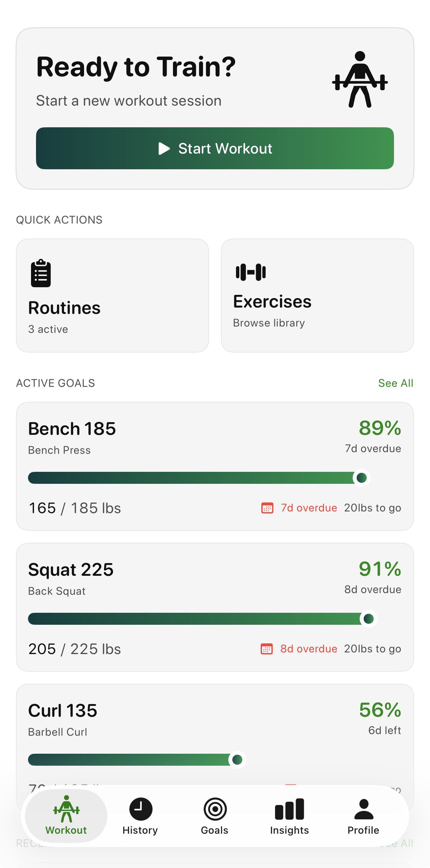Click the calendar icon beside 7d overdue on Bench 185
Viewport: 430px width, 868px height.
267,508
